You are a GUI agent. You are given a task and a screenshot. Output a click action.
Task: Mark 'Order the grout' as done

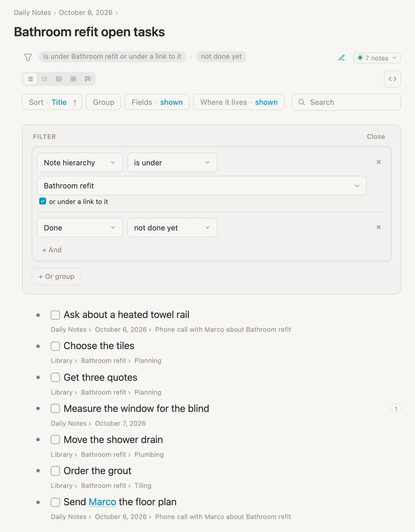click(55, 471)
